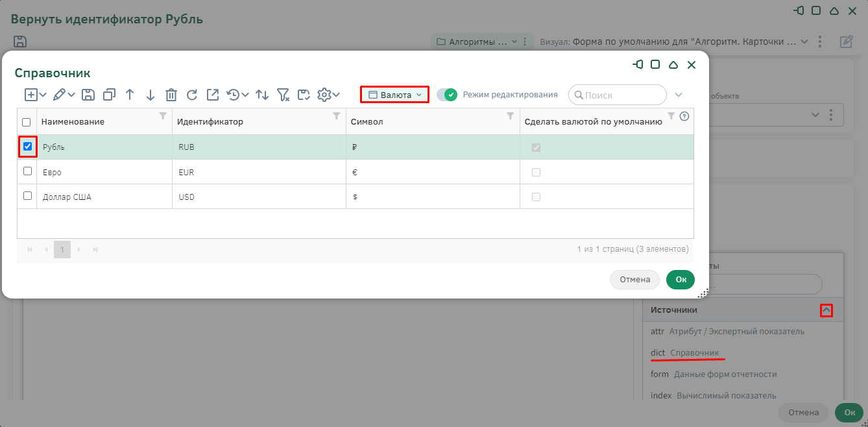868x427 pixels.
Task: Open the arrow next to the pencil icon
Action: click(x=71, y=95)
